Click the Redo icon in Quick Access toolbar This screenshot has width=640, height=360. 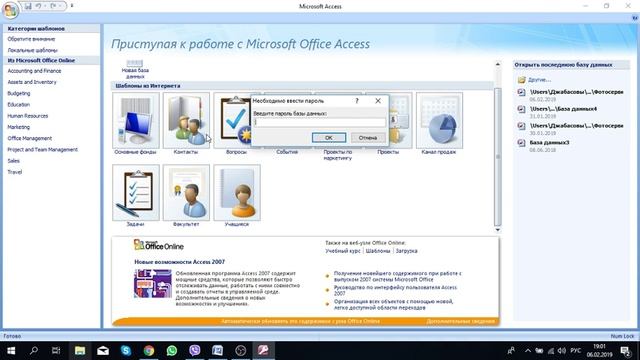click(x=53, y=6)
